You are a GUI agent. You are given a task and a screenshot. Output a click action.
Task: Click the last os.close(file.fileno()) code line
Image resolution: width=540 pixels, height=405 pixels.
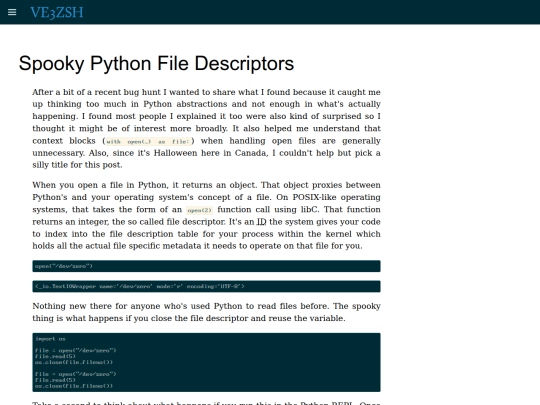pos(74,386)
